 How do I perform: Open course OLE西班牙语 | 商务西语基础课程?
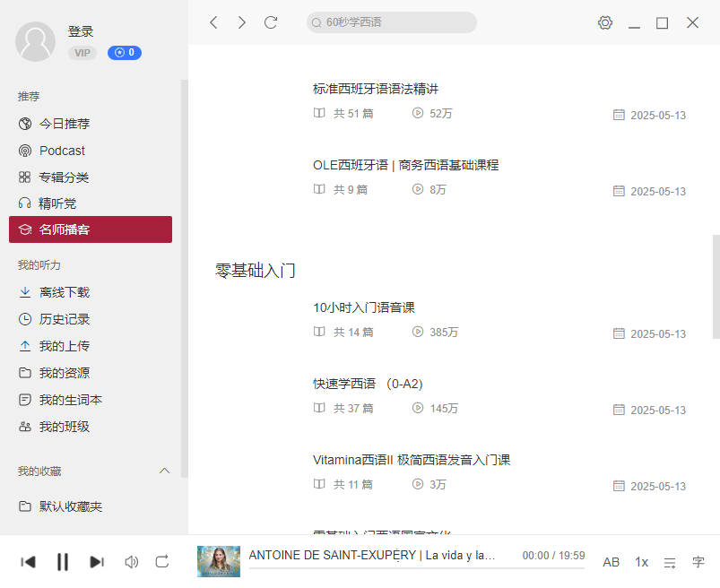pyautogui.click(x=406, y=165)
